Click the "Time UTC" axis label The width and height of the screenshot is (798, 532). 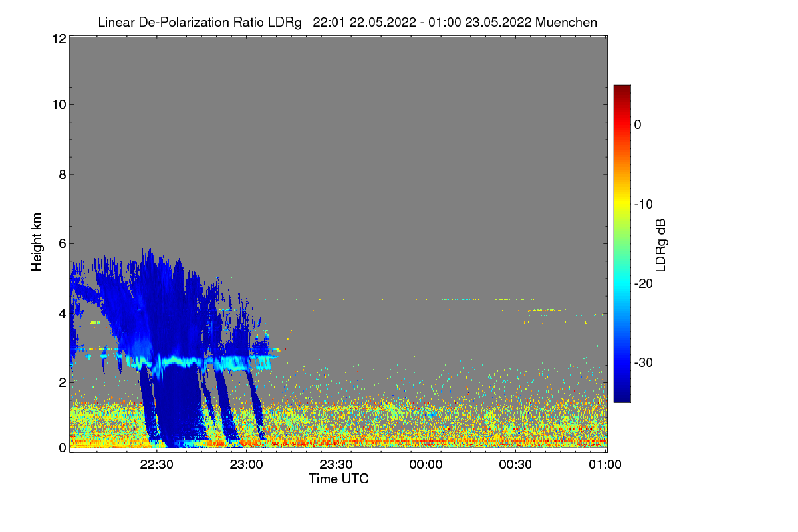[338, 479]
